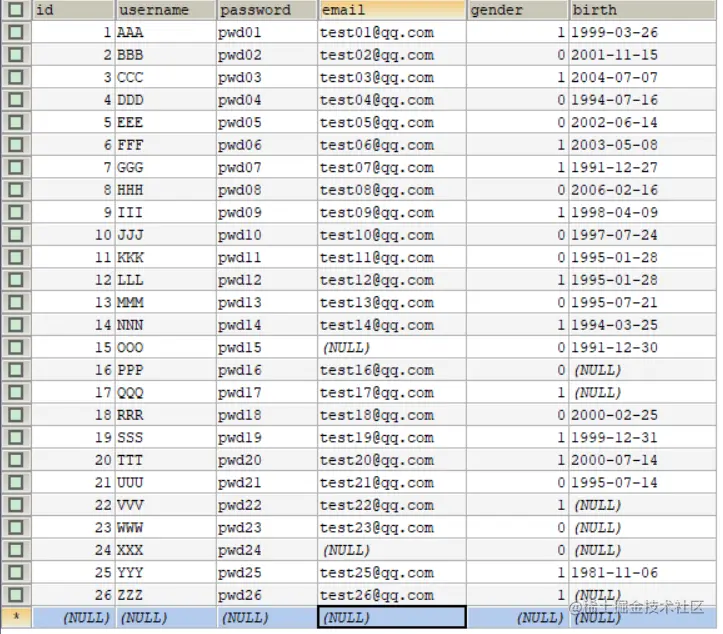The image size is (723, 634).
Task: Select the row checkbox for GGG
Action: click(x=16, y=167)
